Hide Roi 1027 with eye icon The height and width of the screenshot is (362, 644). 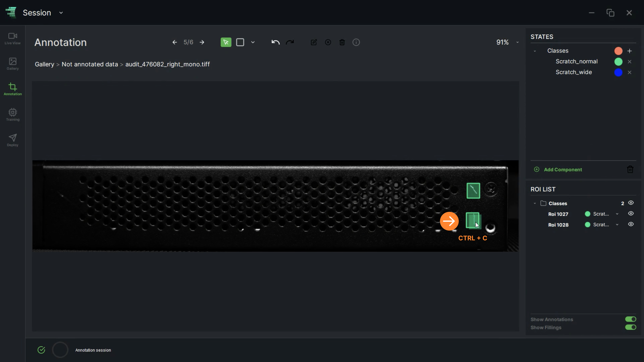tap(631, 214)
